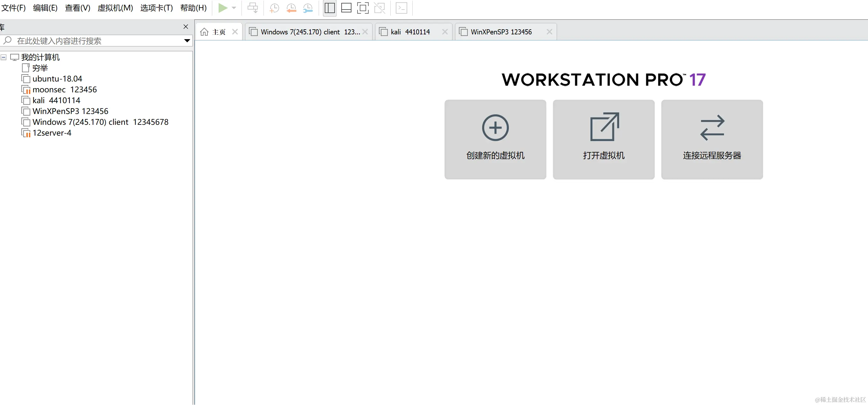Click the take snapshot clock icon
Viewport: 868px width, 405px height.
[x=274, y=8]
